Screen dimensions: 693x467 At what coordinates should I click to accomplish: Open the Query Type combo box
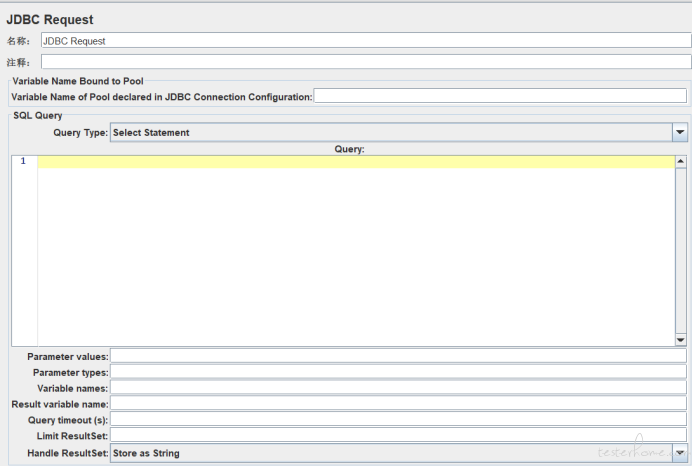point(390,132)
